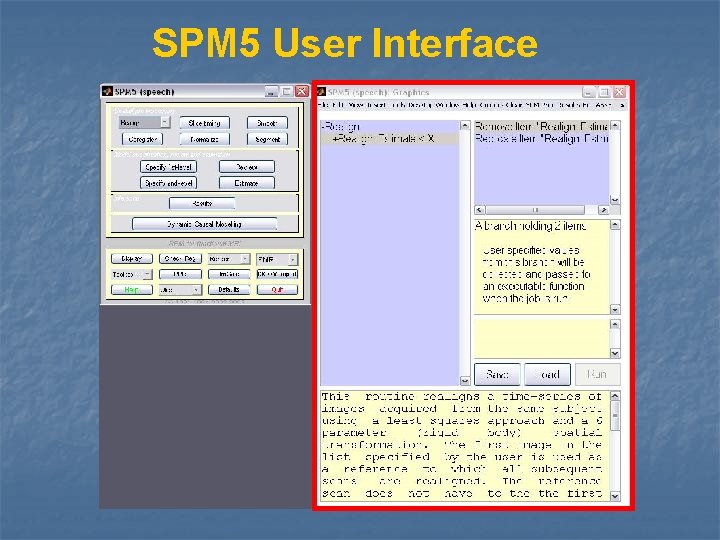720x540 pixels.
Task: Select second Remove Item "Realign: Estimate" option
Action: click(x=542, y=138)
